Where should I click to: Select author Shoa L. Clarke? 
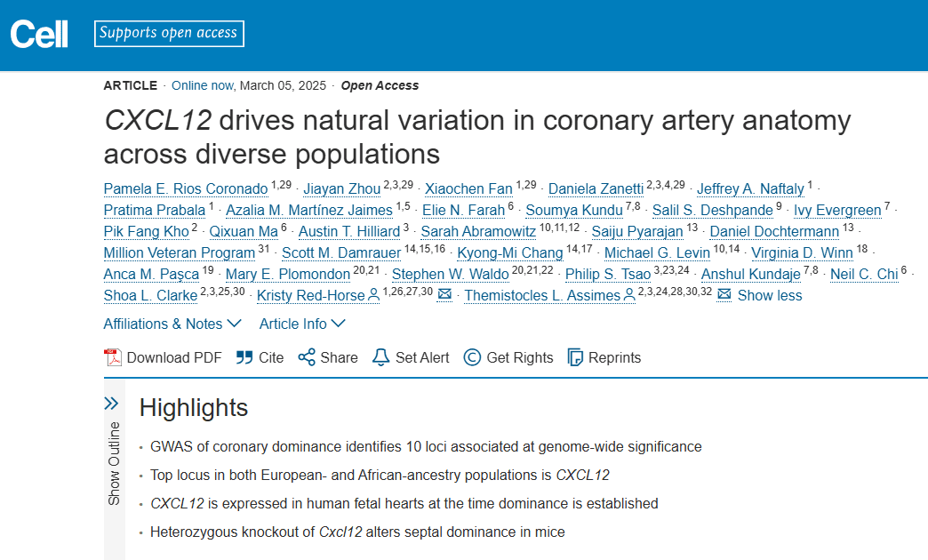click(150, 295)
